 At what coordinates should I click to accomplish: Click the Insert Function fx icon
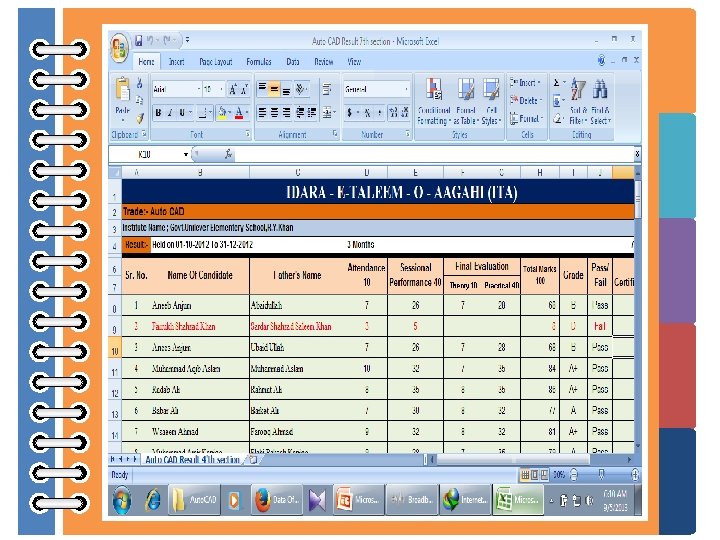click(228, 154)
